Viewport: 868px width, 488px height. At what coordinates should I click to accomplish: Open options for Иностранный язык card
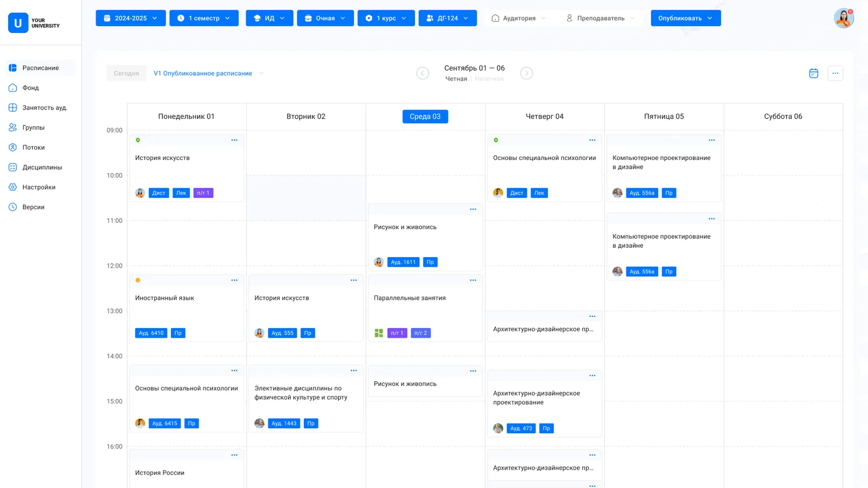pyautogui.click(x=234, y=280)
